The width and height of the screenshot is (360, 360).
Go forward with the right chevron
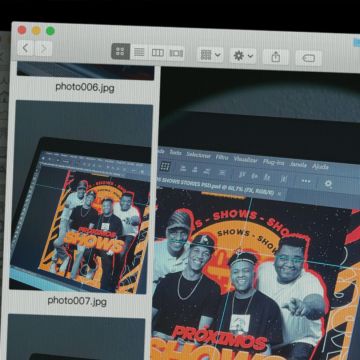coord(44,49)
